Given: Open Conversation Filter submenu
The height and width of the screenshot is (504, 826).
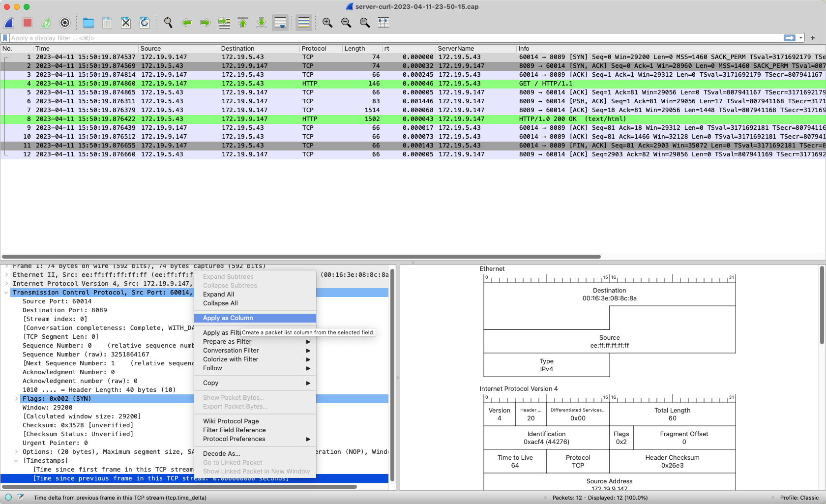Looking at the screenshot, I should pyautogui.click(x=255, y=351).
